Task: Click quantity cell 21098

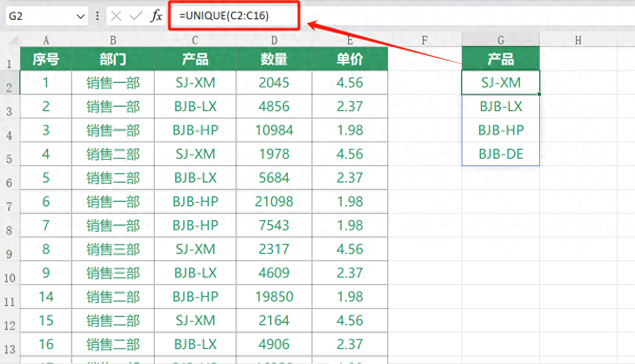Action: pyautogui.click(x=274, y=201)
